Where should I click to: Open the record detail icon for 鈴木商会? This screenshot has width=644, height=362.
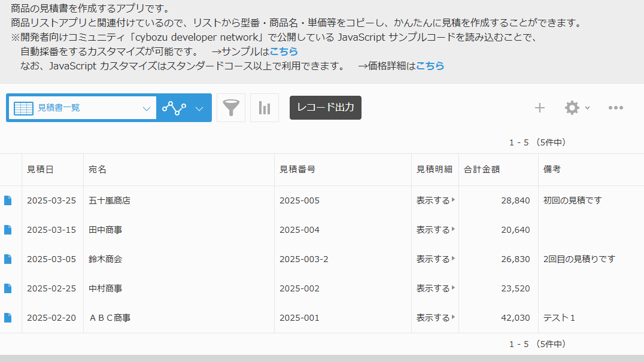(8, 259)
